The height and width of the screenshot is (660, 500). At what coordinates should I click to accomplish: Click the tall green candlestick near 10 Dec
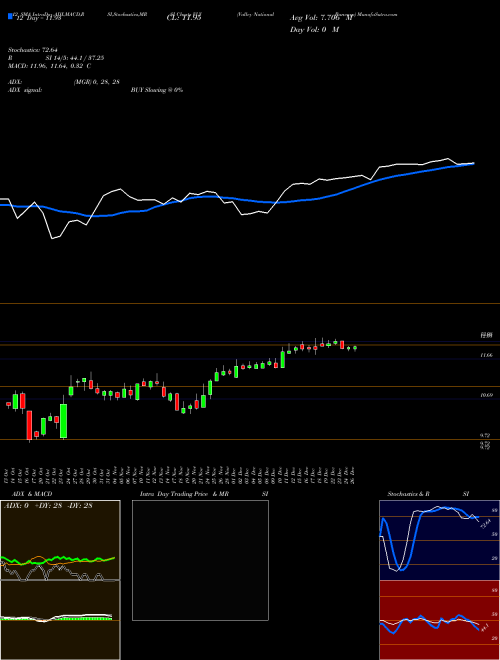[282, 359]
